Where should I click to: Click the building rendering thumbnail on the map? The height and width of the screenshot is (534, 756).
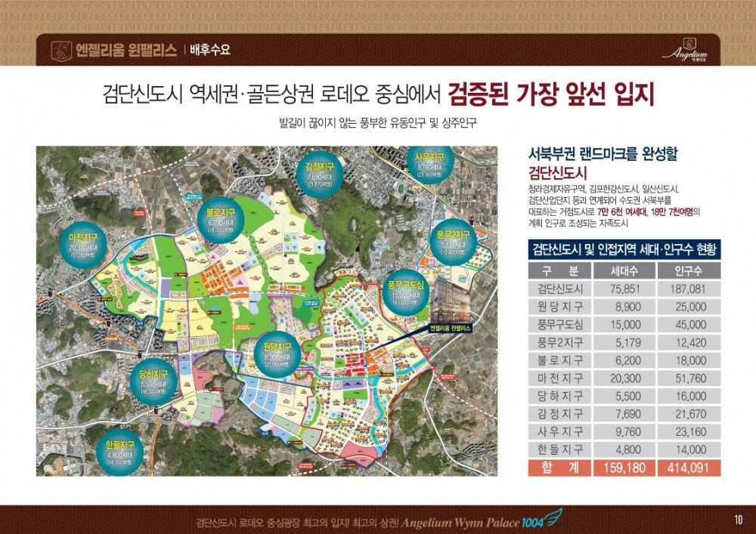tap(451, 301)
